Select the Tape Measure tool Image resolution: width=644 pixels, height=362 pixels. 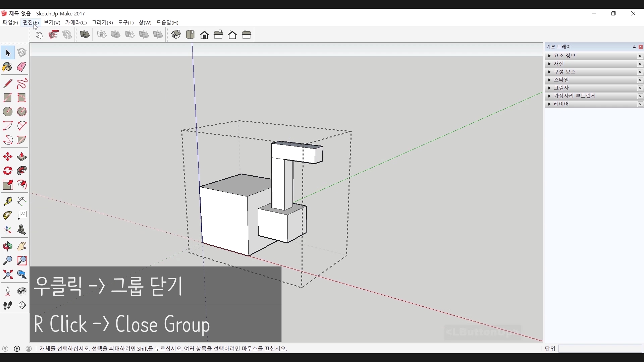[x=7, y=201]
